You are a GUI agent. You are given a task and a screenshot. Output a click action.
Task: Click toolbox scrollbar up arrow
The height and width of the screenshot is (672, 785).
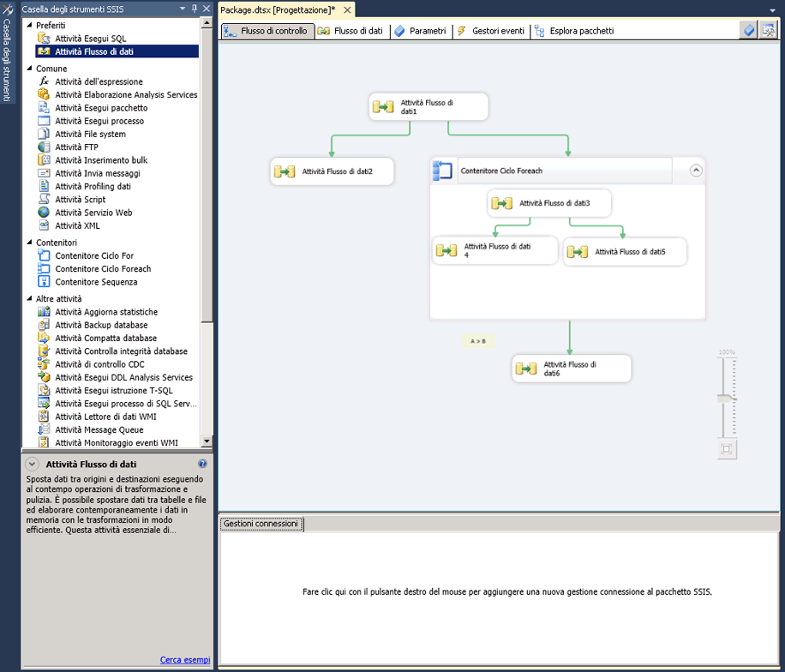coord(207,22)
